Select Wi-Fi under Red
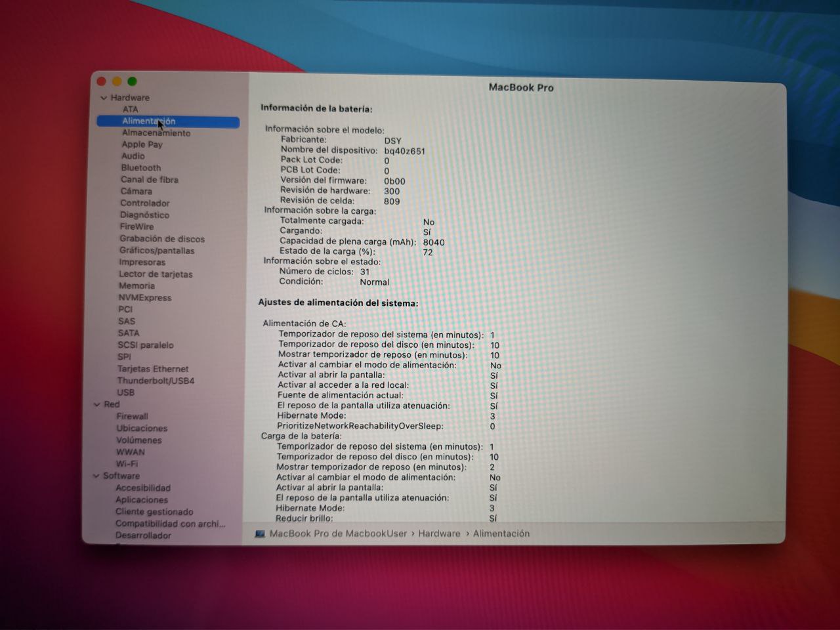 tap(127, 464)
